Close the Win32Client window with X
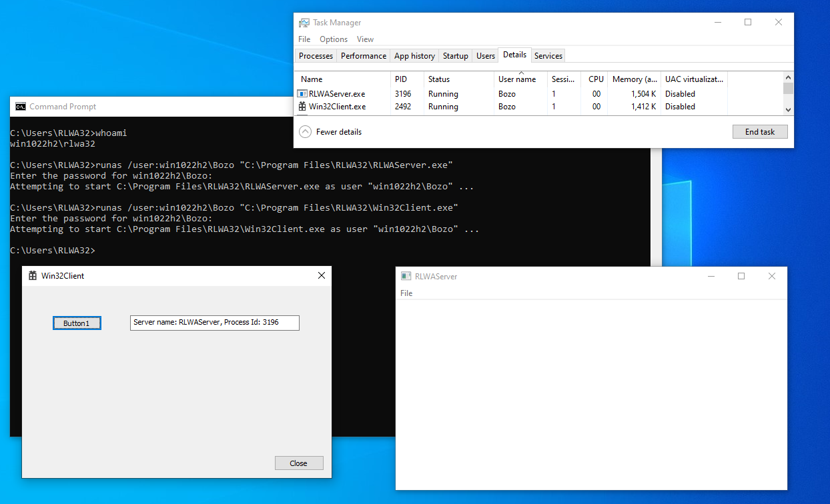830x504 pixels. (322, 275)
